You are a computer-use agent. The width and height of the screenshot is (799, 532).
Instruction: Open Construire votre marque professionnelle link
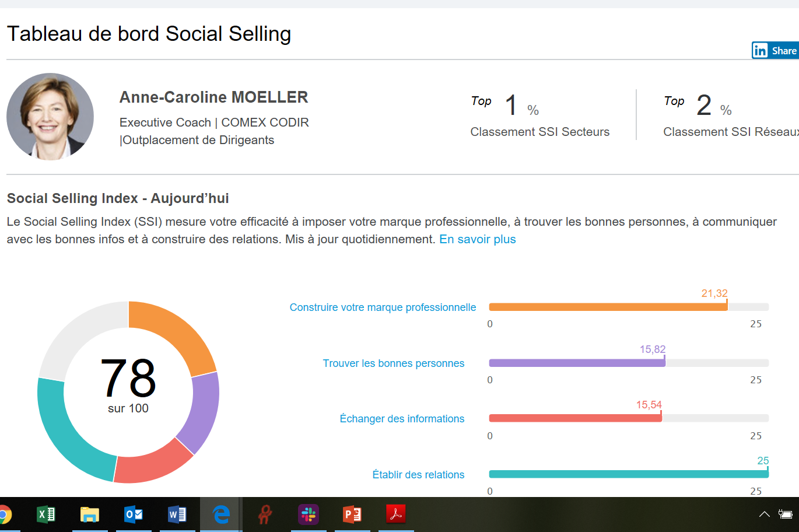click(x=383, y=307)
